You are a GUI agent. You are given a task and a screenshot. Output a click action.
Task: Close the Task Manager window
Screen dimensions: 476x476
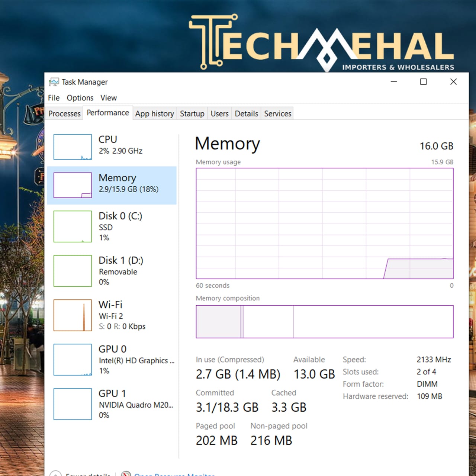[x=453, y=81]
